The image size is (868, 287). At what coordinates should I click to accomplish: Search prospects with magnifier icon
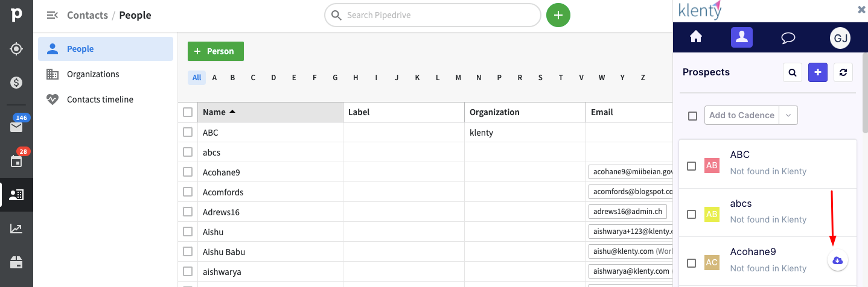pyautogui.click(x=793, y=72)
